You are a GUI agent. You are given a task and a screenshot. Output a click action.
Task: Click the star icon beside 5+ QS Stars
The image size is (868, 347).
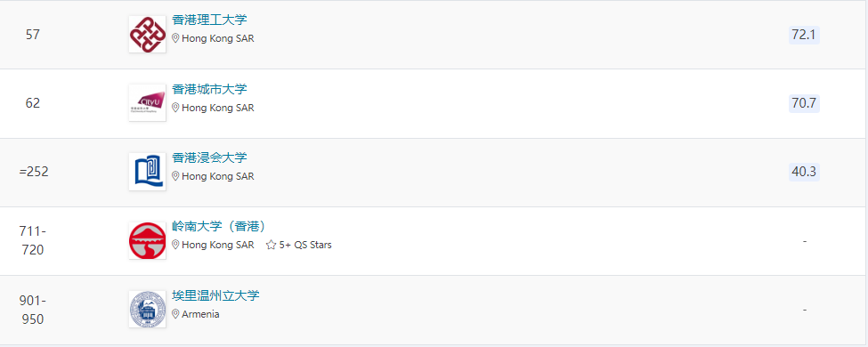[271, 245]
